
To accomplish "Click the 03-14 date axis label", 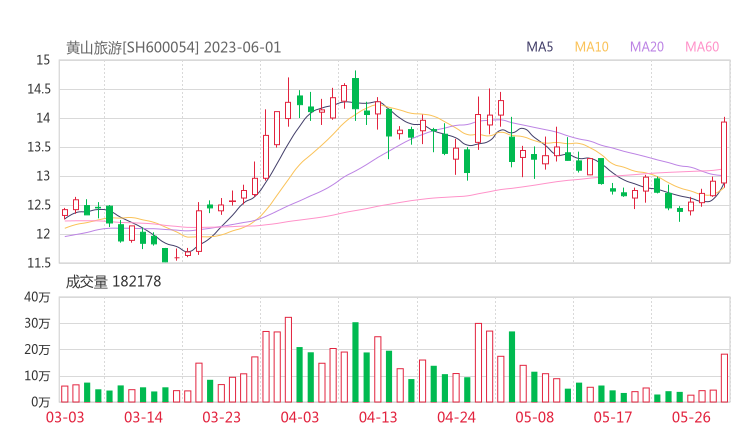I will [x=143, y=417].
